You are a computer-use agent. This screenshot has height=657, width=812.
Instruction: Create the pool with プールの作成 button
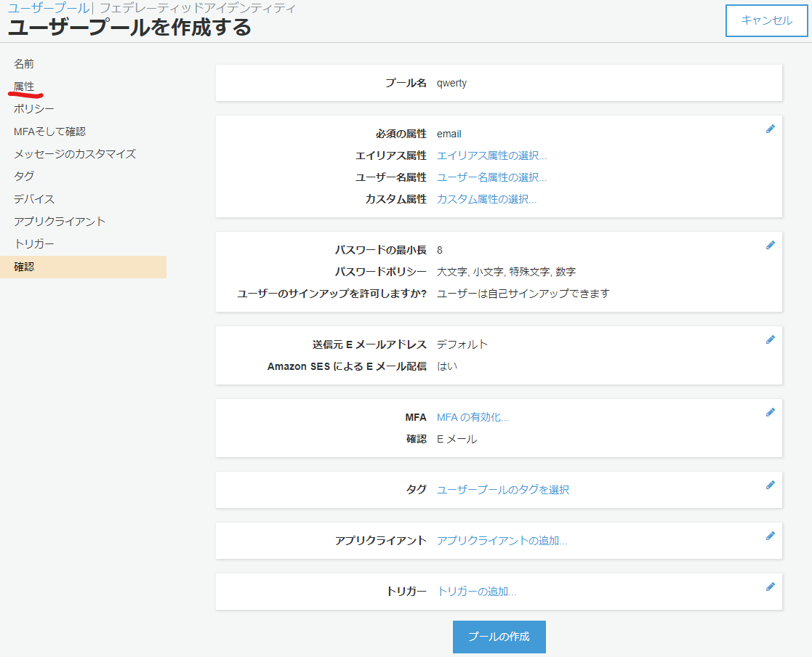[x=499, y=636]
